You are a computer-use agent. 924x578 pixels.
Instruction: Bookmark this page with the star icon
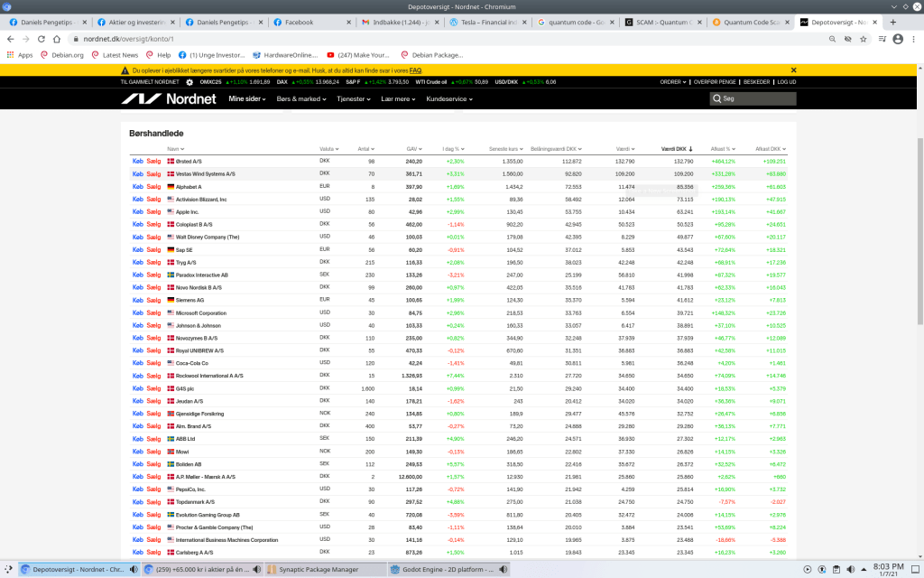(864, 39)
